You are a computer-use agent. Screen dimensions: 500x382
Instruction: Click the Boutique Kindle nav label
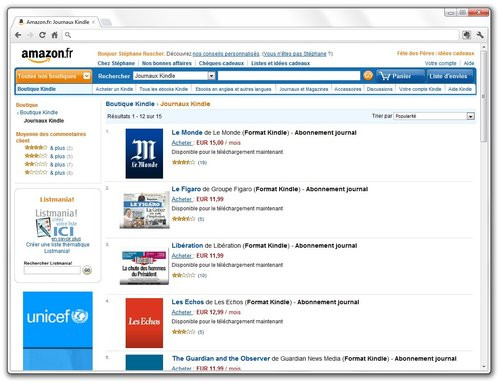[x=37, y=89]
